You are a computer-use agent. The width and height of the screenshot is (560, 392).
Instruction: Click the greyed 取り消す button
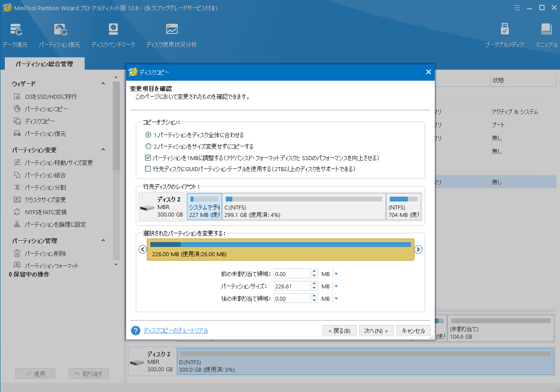click(89, 373)
